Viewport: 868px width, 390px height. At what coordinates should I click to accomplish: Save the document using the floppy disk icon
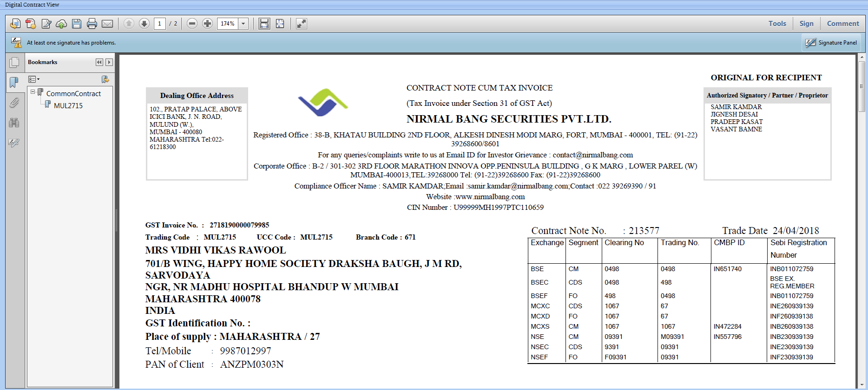pos(77,24)
